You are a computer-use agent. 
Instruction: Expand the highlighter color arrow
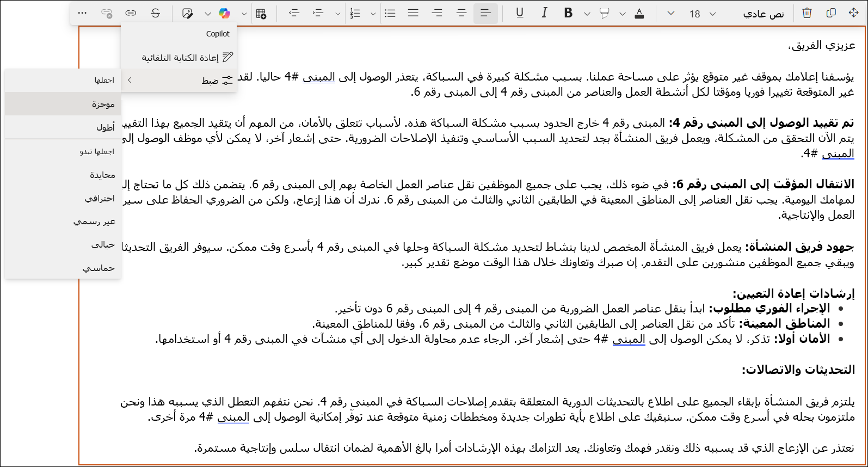pos(623,14)
